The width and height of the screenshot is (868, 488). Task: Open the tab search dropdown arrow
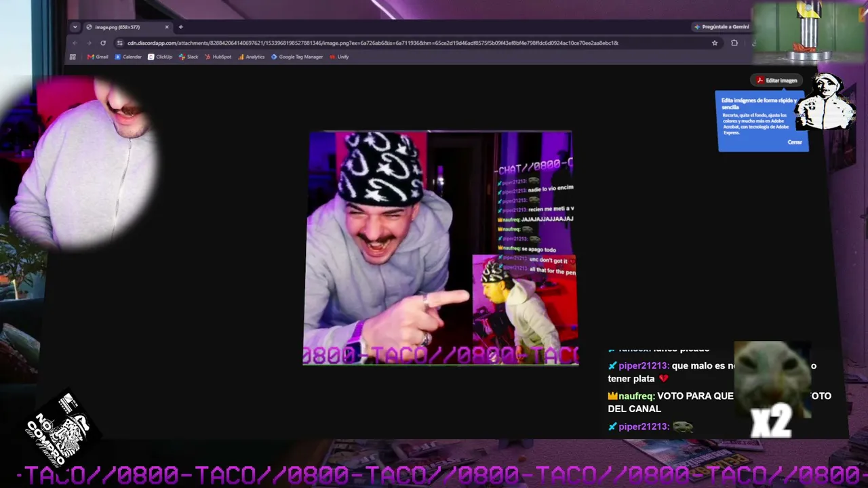click(x=75, y=27)
